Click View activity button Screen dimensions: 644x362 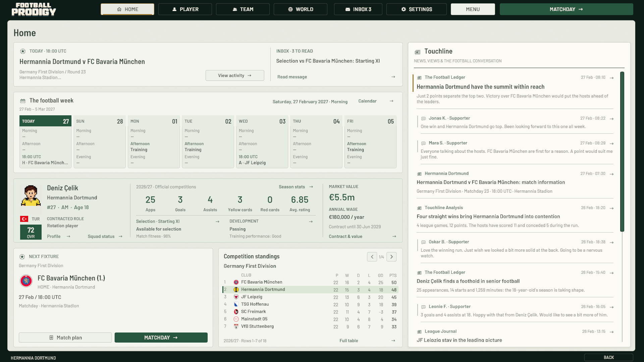(235, 75)
